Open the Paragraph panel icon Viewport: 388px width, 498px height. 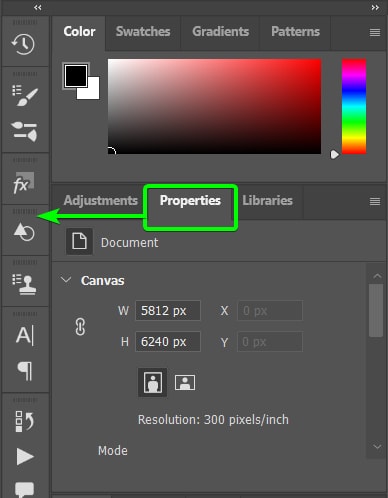[x=25, y=371]
